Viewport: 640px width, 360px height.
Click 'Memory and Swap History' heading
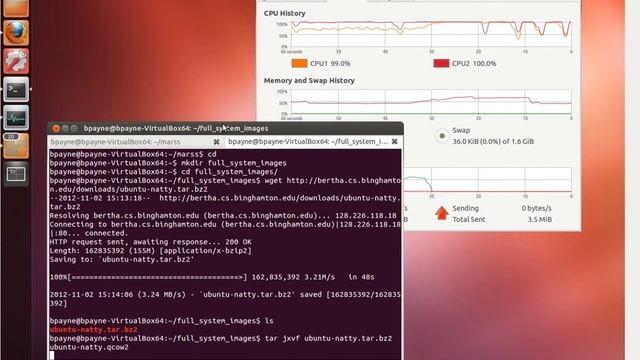pyautogui.click(x=309, y=81)
